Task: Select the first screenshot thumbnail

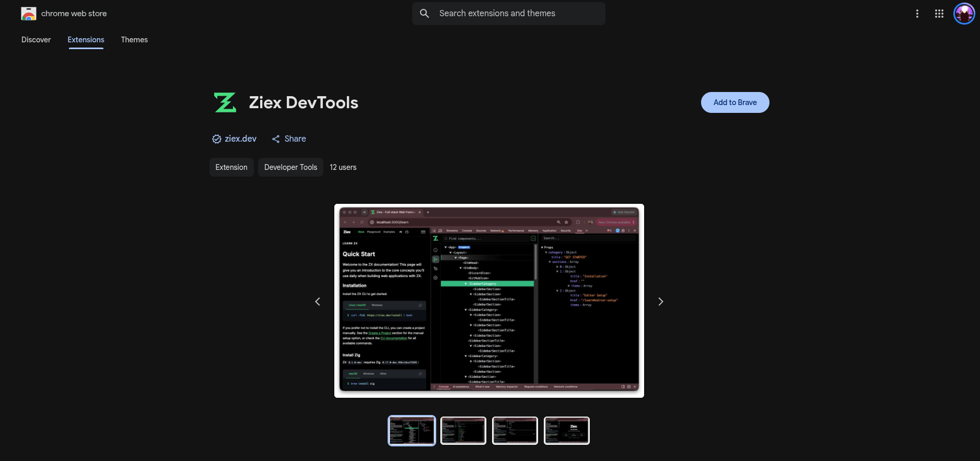Action: 412,431
